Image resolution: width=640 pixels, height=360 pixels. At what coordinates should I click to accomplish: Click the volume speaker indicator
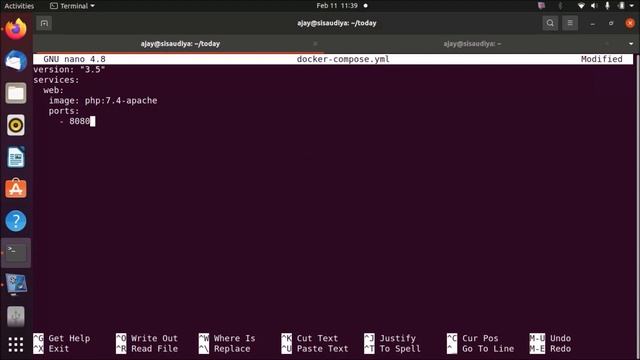point(594,6)
